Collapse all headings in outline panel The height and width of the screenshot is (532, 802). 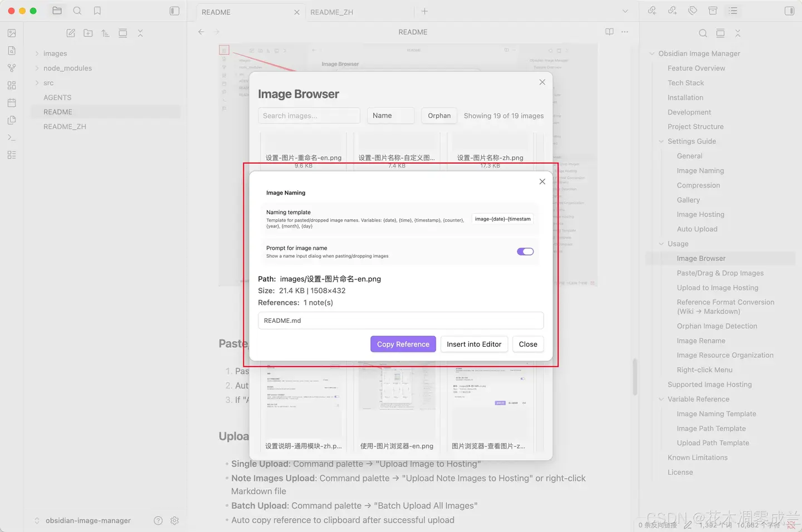tap(738, 33)
